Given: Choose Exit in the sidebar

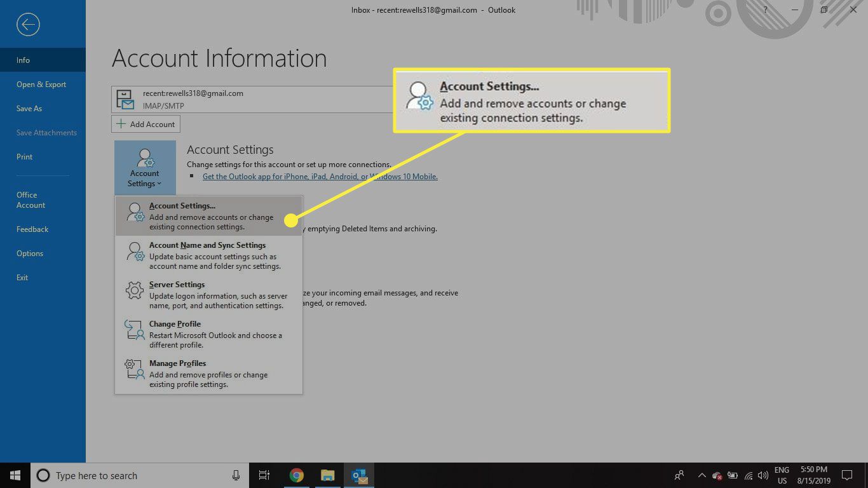Looking at the screenshot, I should pos(43,277).
